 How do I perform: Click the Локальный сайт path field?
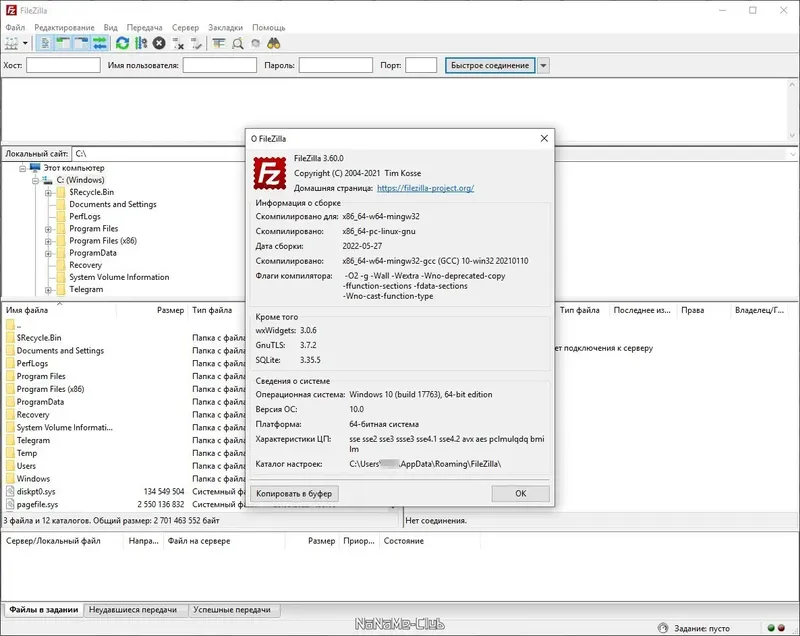[x=159, y=154]
